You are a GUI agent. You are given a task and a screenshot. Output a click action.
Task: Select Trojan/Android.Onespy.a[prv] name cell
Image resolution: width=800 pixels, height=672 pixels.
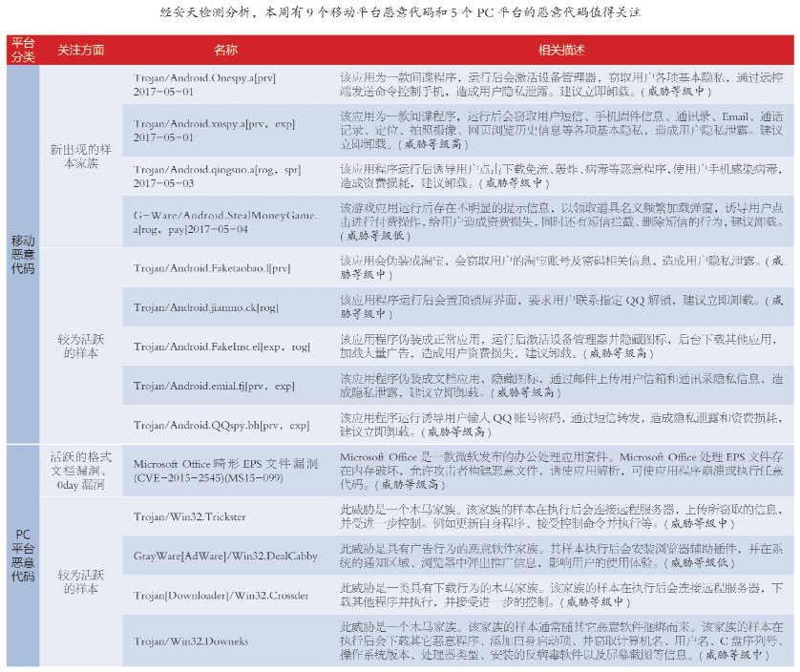[x=225, y=85]
